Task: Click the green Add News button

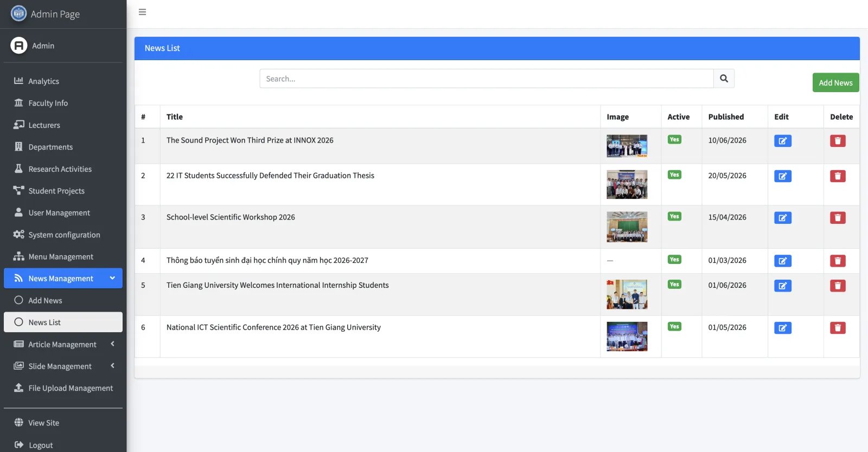Action: click(x=835, y=82)
